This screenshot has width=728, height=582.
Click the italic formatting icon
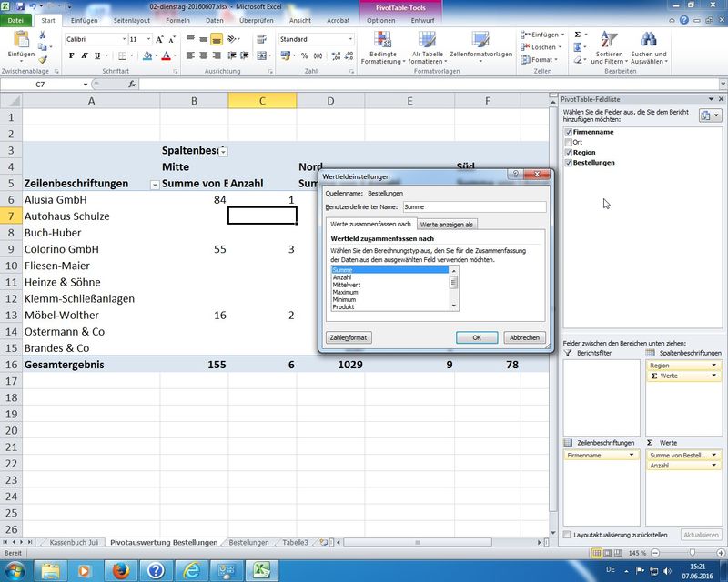click(x=84, y=55)
